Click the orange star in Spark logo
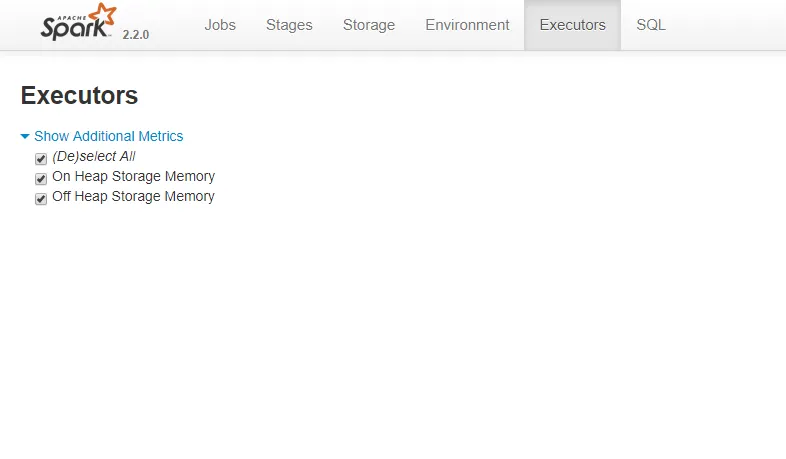786x459 pixels. [x=102, y=16]
